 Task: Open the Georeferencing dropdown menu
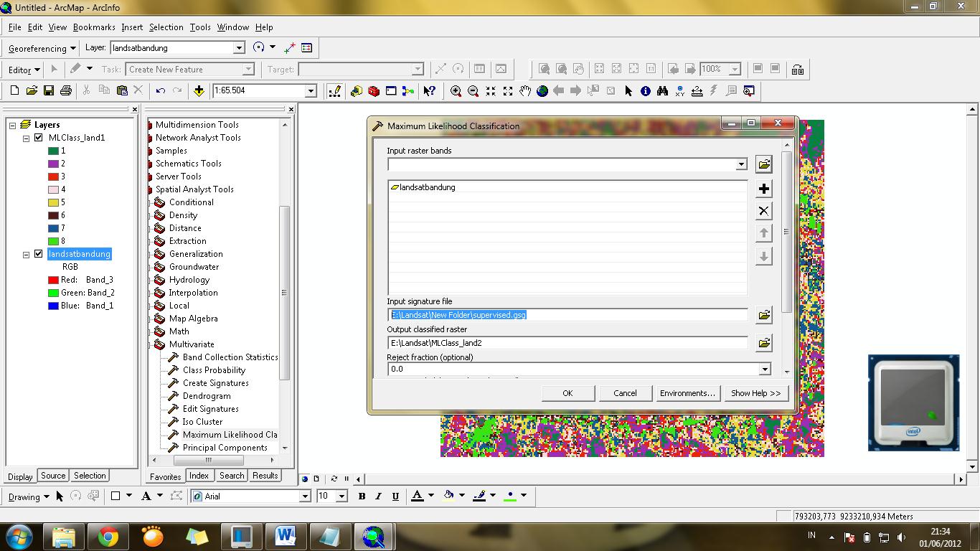pyautogui.click(x=42, y=48)
